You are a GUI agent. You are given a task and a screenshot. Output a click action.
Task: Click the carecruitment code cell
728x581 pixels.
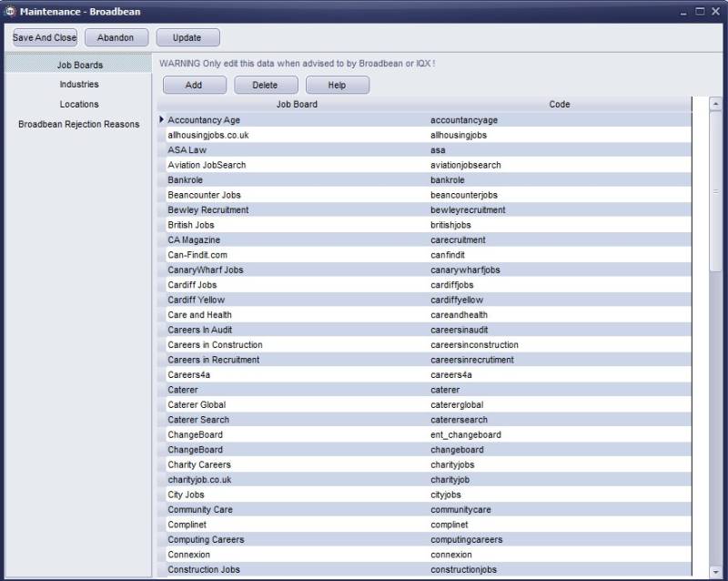(560, 240)
